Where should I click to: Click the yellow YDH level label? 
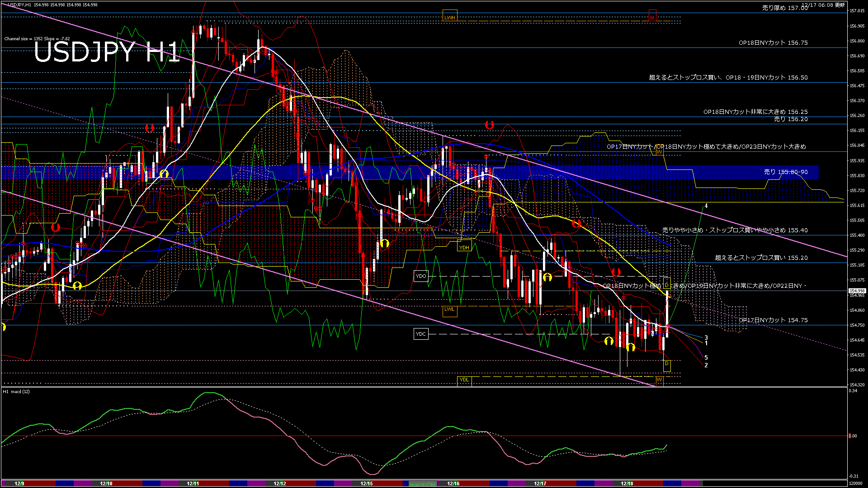point(464,247)
